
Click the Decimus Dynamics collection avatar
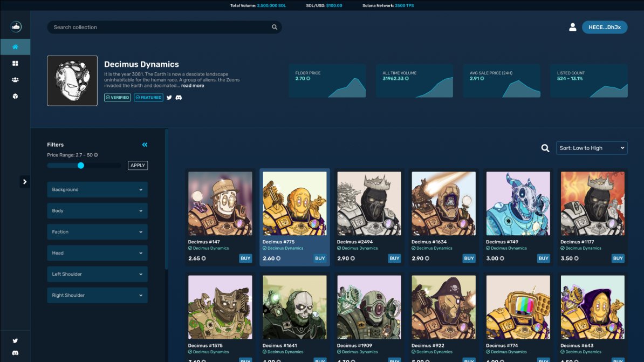click(x=72, y=80)
